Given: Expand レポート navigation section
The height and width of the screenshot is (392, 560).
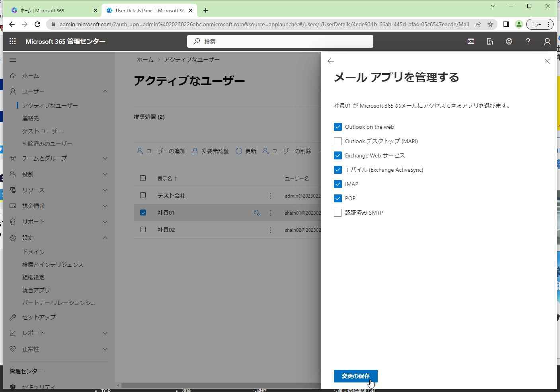Looking at the screenshot, I should coord(105,333).
